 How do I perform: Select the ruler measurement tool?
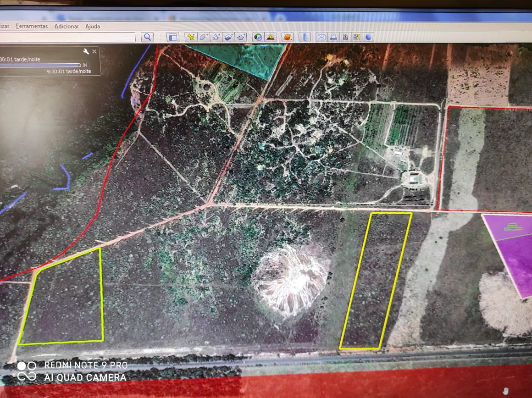pyautogui.click(x=305, y=37)
